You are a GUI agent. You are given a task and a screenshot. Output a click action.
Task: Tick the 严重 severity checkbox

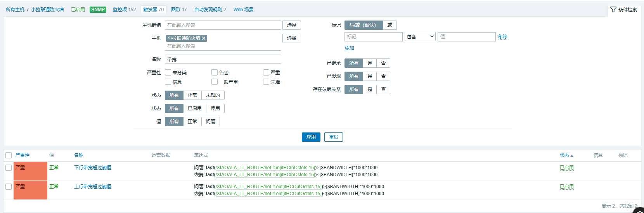click(x=266, y=72)
